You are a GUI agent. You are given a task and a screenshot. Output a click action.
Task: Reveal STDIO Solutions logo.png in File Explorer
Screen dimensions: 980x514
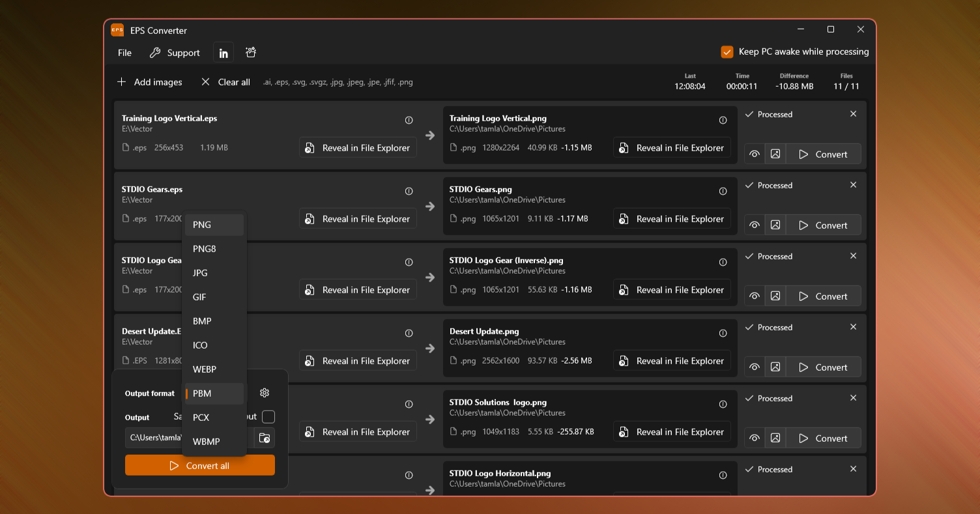pos(672,432)
